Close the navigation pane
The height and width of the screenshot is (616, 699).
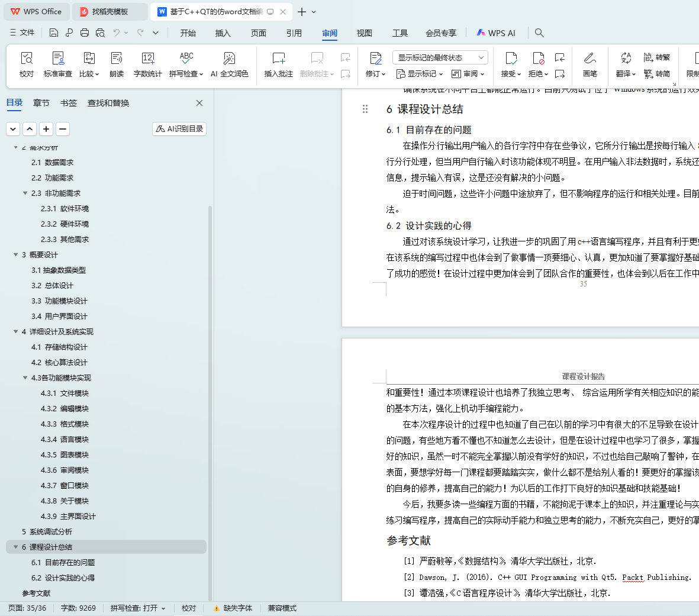coord(199,103)
